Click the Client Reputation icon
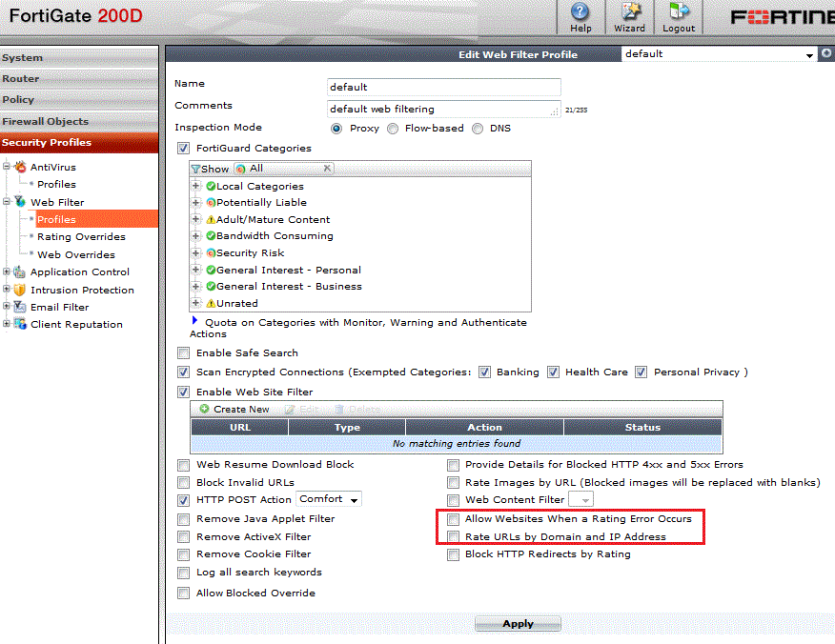 [x=20, y=324]
